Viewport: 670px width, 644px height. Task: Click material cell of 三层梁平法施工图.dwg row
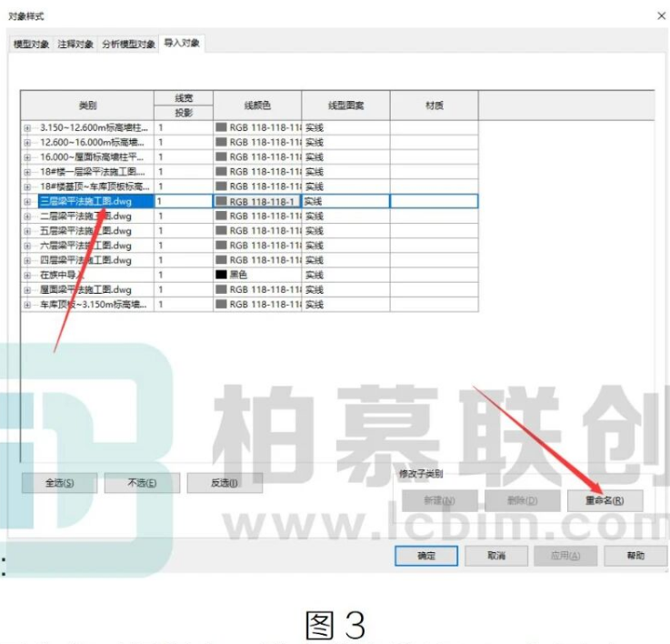pos(435,201)
